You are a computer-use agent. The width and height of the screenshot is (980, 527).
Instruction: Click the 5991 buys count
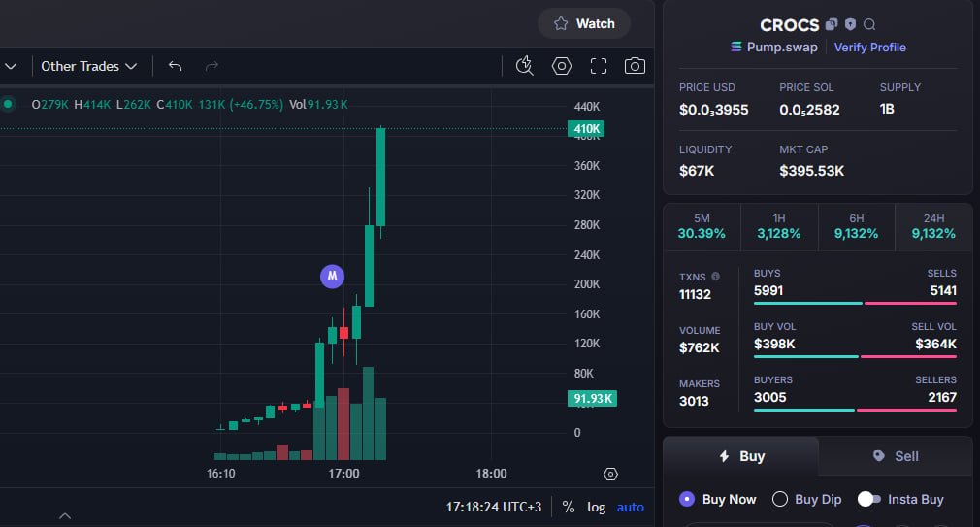[768, 291]
